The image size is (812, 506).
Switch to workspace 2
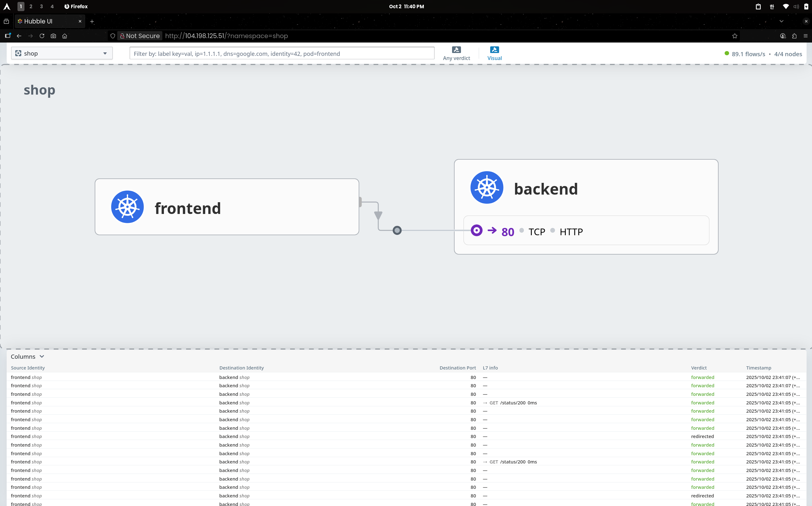[x=31, y=6]
